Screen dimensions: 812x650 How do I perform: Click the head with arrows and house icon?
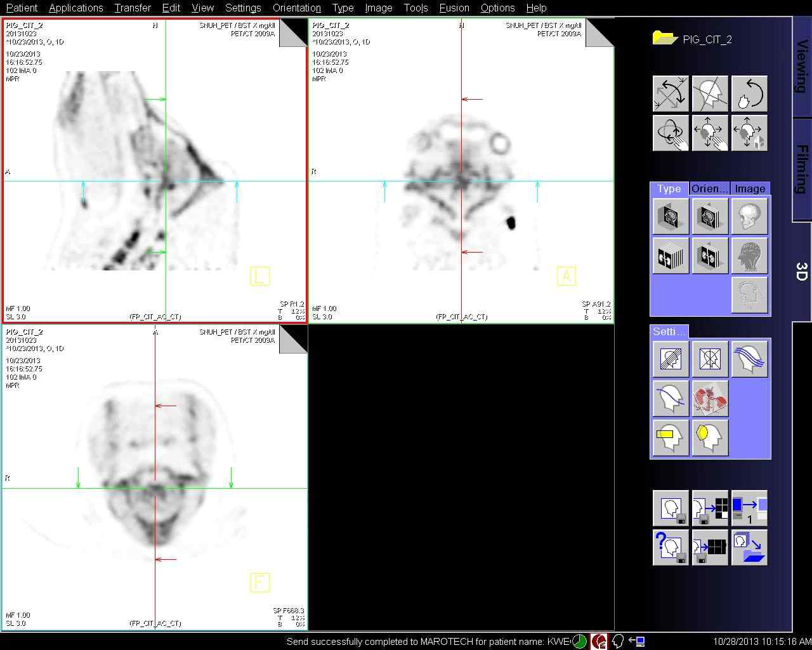click(749, 133)
